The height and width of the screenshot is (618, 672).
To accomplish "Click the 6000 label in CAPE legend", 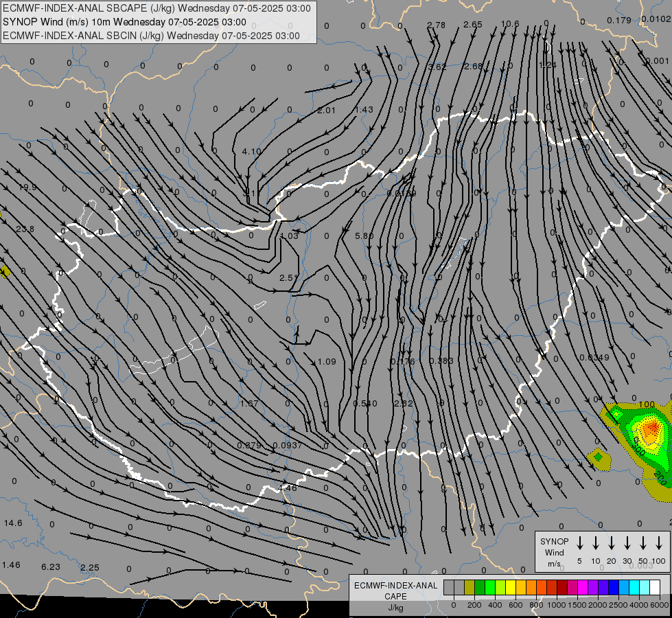I will (x=660, y=605).
